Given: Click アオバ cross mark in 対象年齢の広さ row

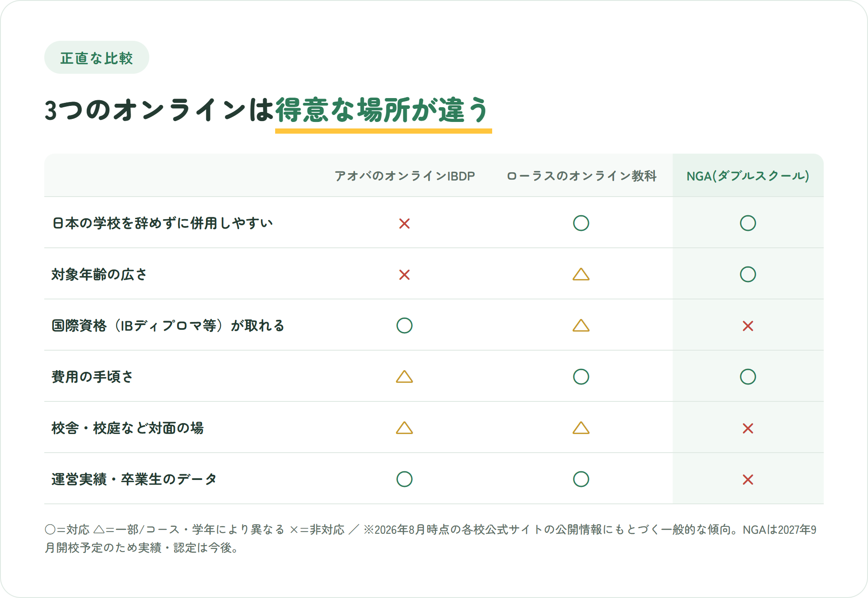Looking at the screenshot, I should point(404,275).
